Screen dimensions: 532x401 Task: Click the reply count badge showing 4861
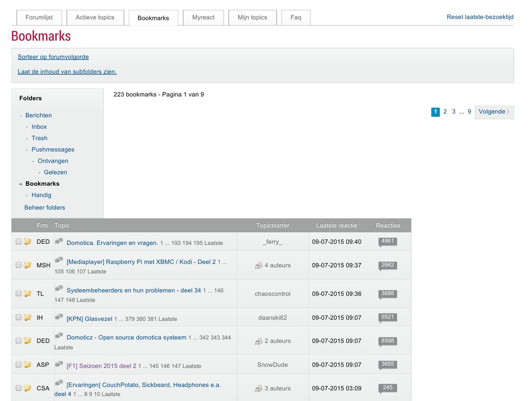[x=388, y=241]
